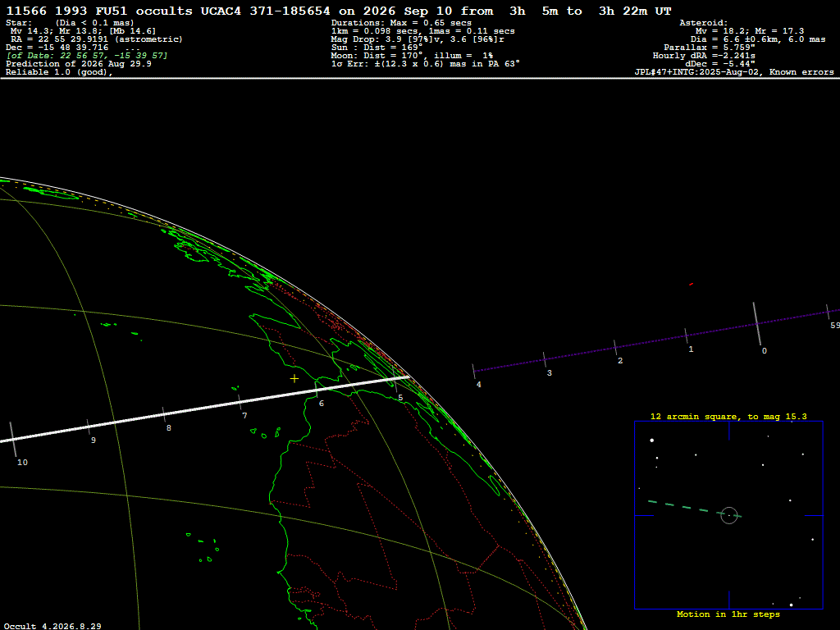
Task: Click the 12 arcmin square caption
Action: pyautogui.click(x=728, y=416)
